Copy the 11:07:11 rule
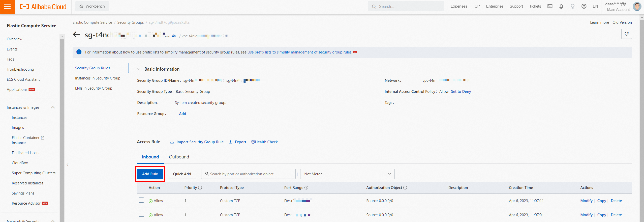The height and width of the screenshot is (222, 644). [x=602, y=201]
